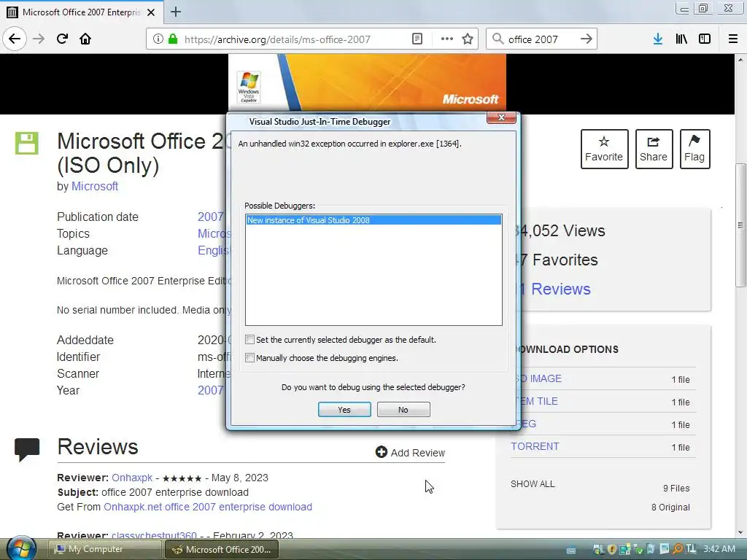Show site information icon in address bar
Viewport: 747px width, 560px height.
158,39
